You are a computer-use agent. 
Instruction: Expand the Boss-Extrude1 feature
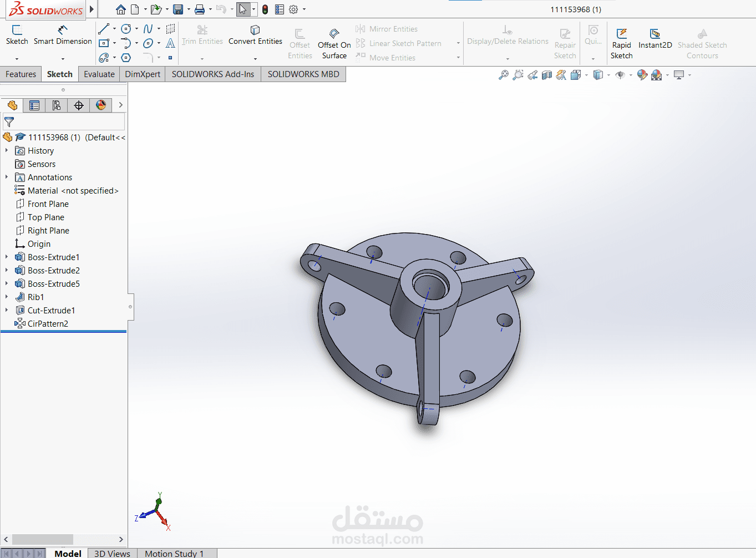click(6, 257)
